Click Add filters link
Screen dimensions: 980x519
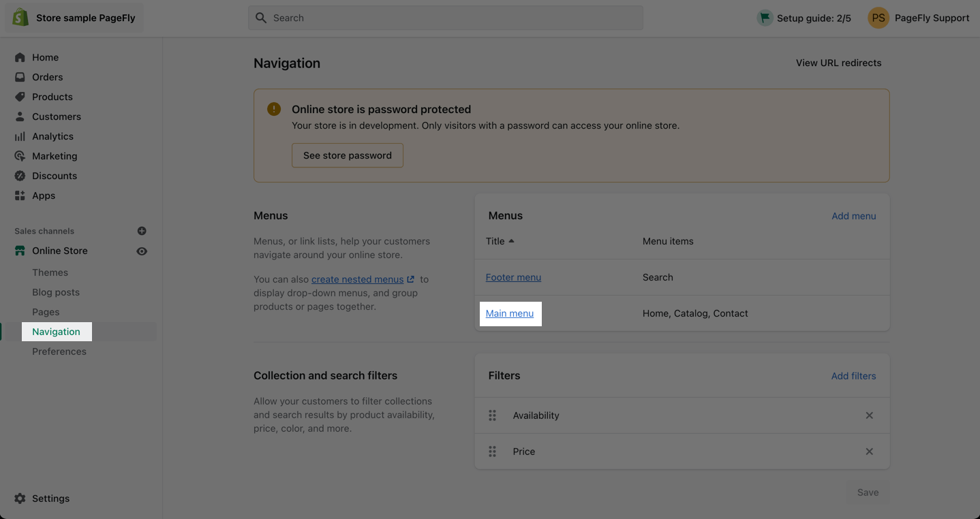click(853, 376)
